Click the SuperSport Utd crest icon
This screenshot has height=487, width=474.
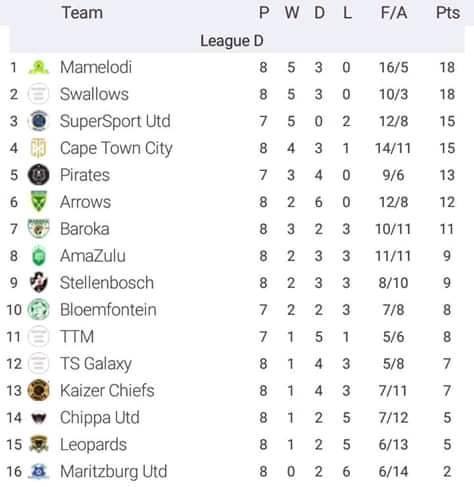coord(39,121)
